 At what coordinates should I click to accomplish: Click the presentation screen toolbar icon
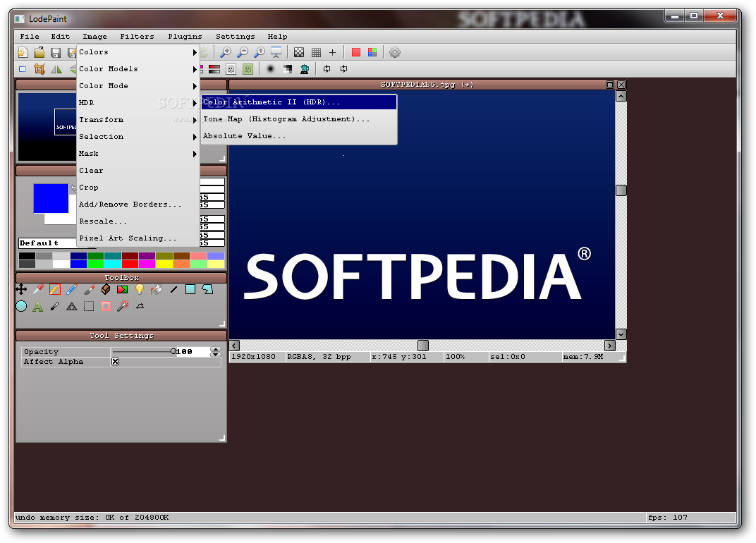pyautogui.click(x=276, y=52)
